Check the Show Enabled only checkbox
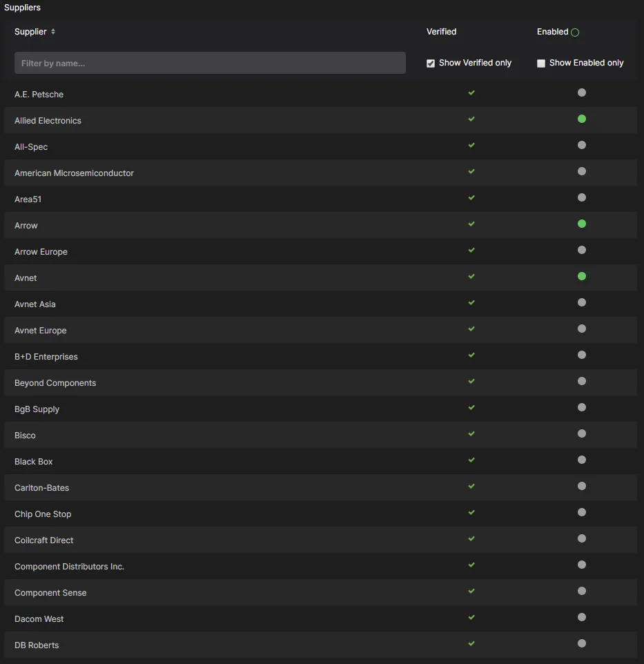Viewport: 644px width, 664px height. pos(540,63)
